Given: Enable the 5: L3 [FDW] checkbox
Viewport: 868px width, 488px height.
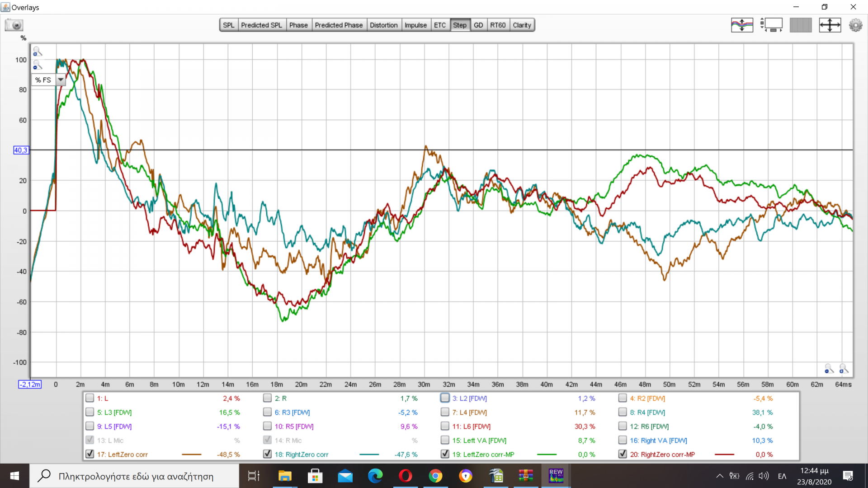Looking at the screenshot, I should pyautogui.click(x=90, y=412).
